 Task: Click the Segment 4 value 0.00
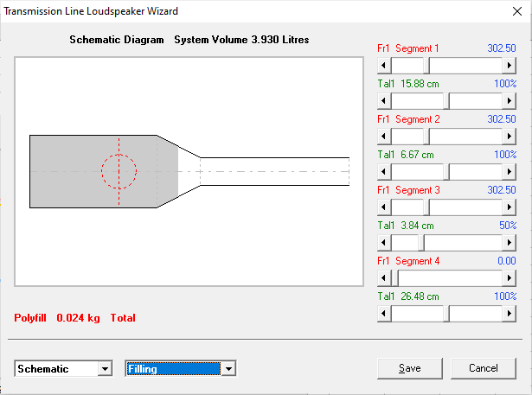507,261
